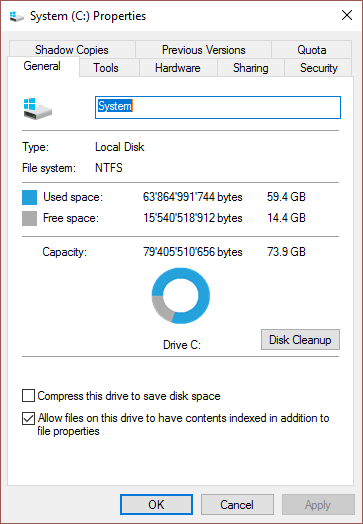Select the General tab
Image resolution: width=363 pixels, height=524 pixels.
[43, 66]
